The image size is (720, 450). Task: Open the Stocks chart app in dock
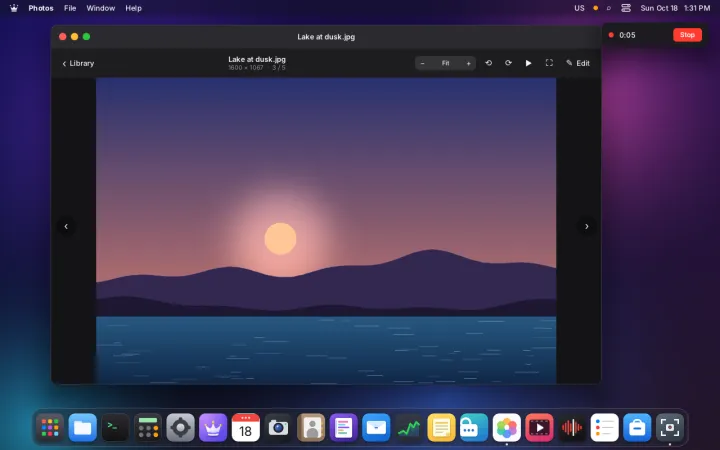tap(409, 428)
